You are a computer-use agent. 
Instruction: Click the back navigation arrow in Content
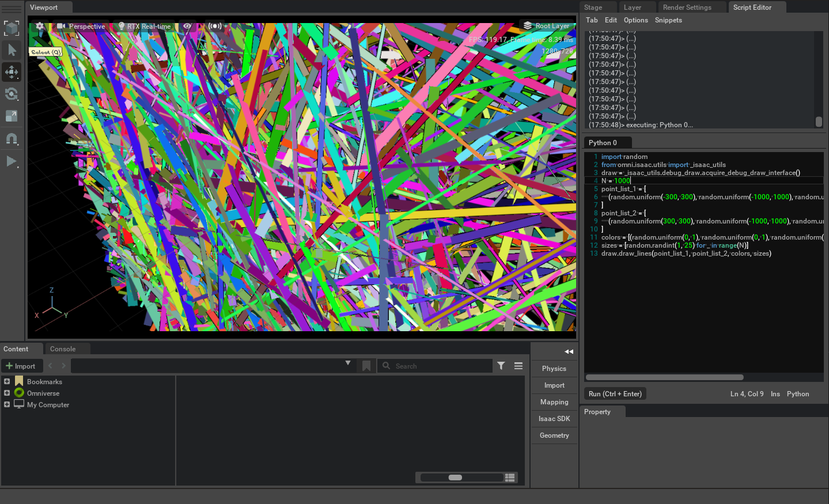tap(50, 366)
